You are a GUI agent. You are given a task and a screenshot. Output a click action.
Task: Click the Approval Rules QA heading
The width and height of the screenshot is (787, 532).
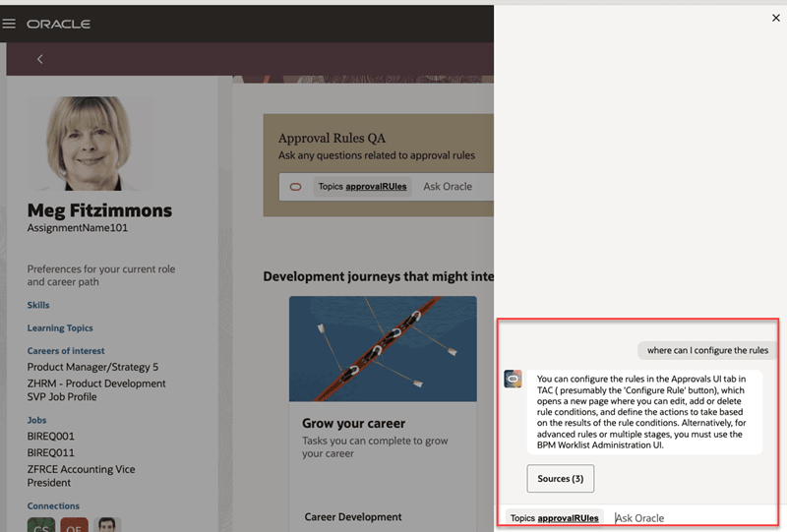click(332, 138)
